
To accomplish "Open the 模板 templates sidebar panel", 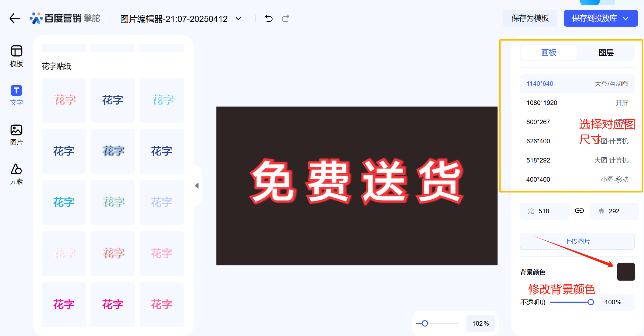I will coord(16,56).
